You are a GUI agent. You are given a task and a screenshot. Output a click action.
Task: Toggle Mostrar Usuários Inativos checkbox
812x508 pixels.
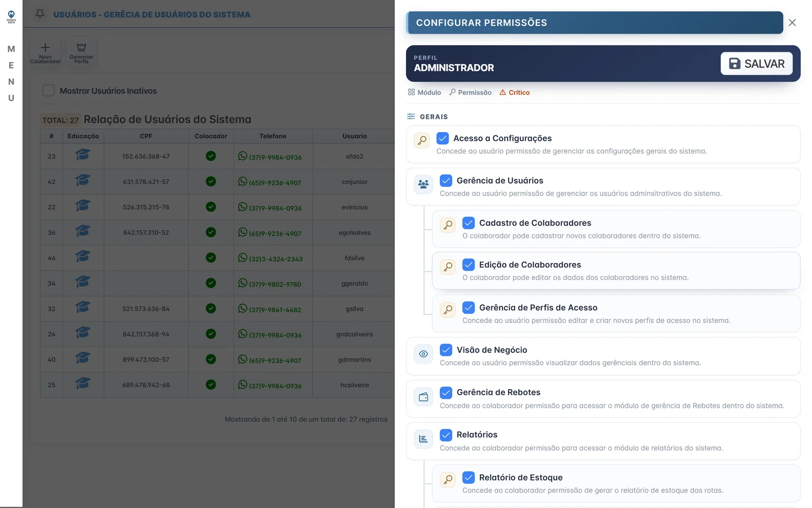pyautogui.click(x=48, y=90)
